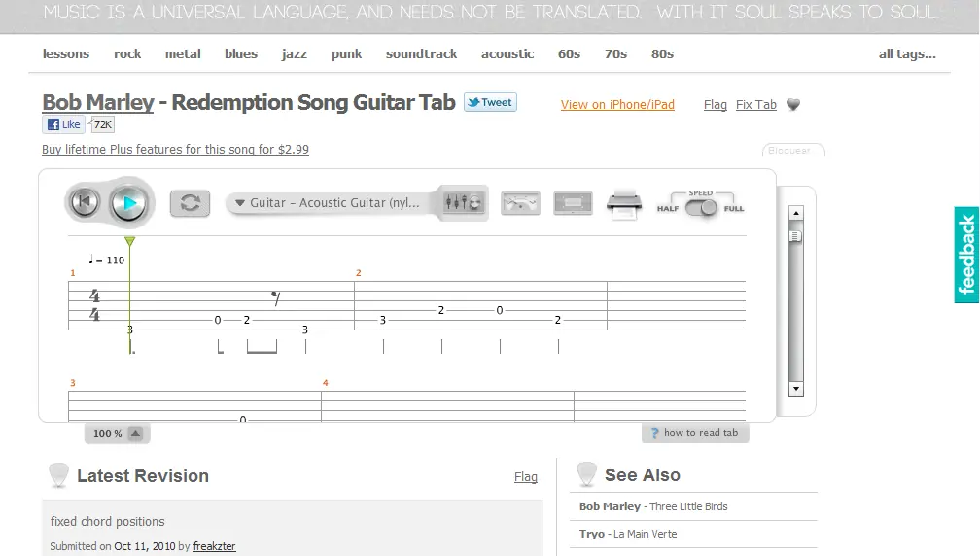Click the tuner or fretboard toolbar icon
Screen dimensions: 980x556
(520, 203)
